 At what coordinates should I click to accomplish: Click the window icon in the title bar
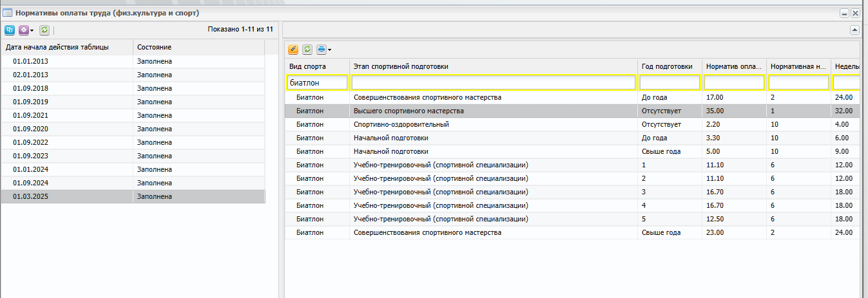coord(8,12)
